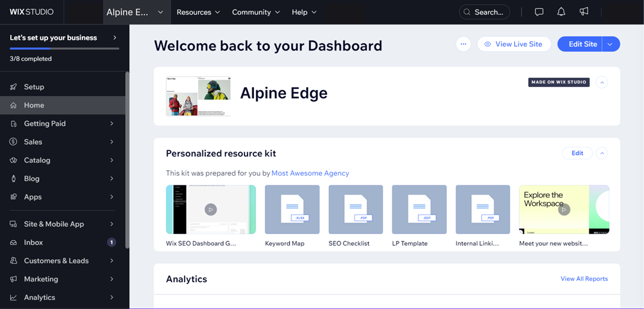Click the Wix Studio logo
This screenshot has height=309, width=644.
point(31,12)
